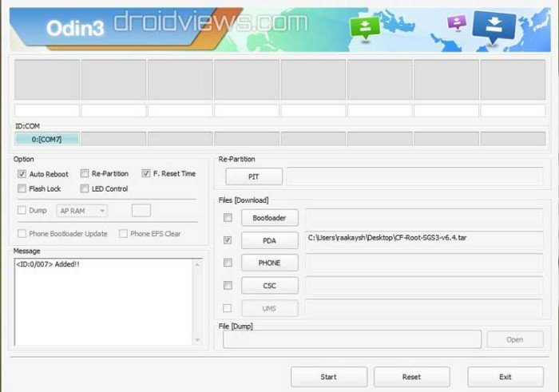Exit the Odin3 application

point(505,377)
